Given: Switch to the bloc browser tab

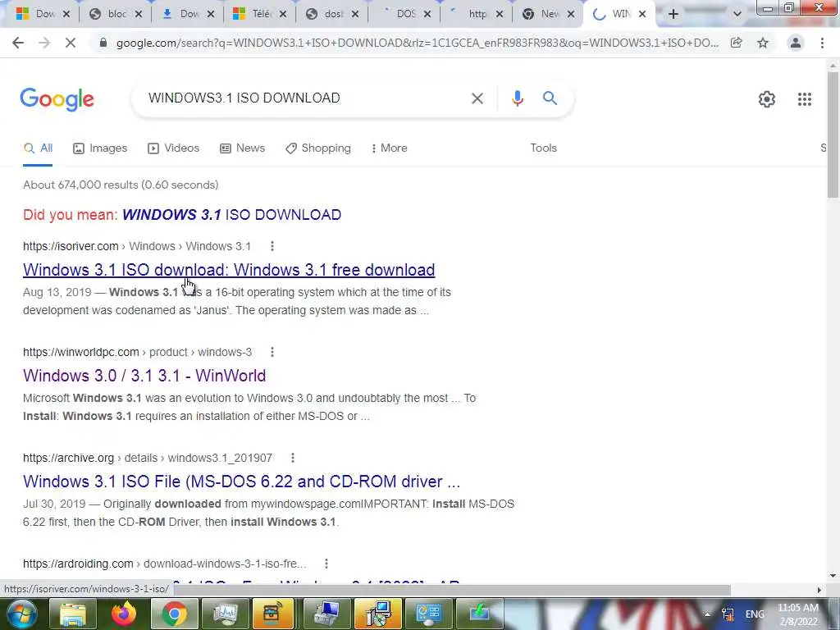Looking at the screenshot, I should pyautogui.click(x=110, y=14).
